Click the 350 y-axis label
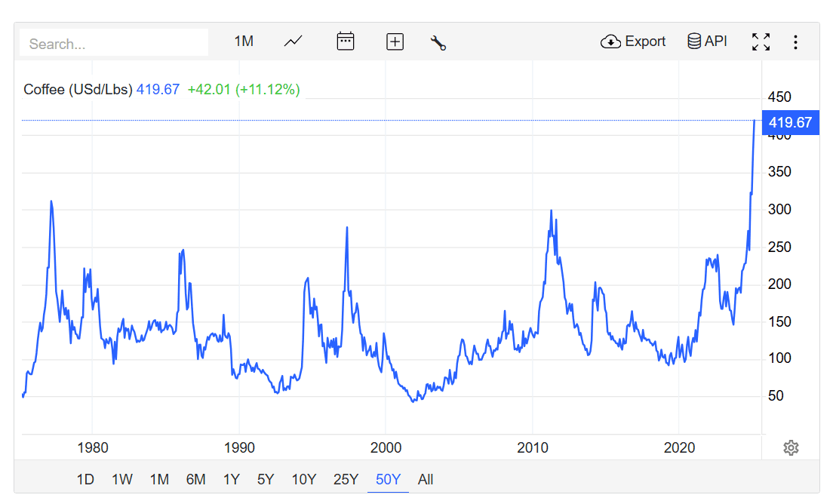Screen dimensions: 833x504 [779, 171]
